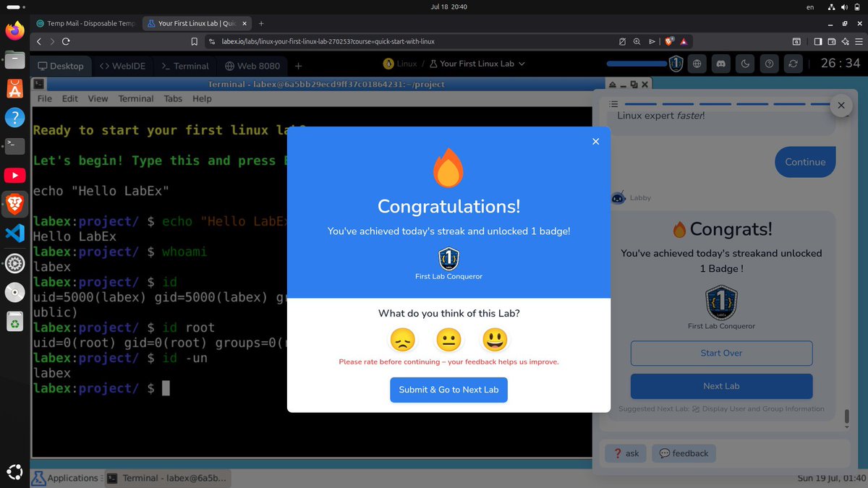Click the Terminal - labex@6a5b... taskbar entry

[167, 478]
